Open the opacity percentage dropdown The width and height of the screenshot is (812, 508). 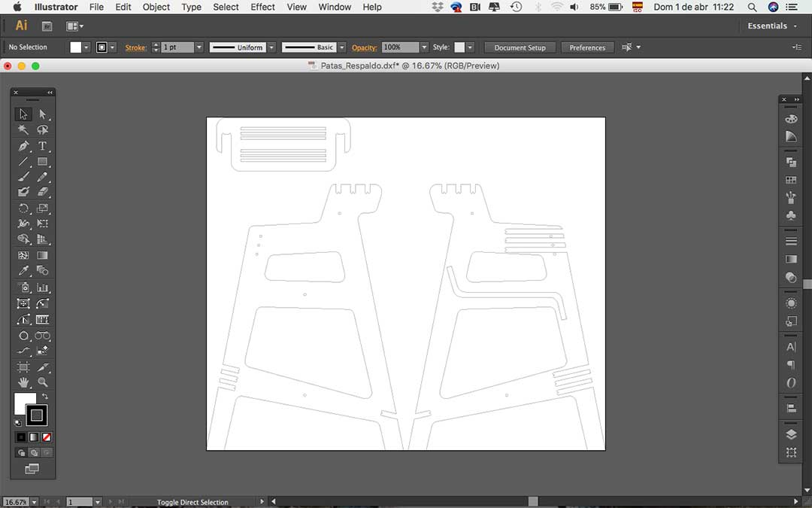[424, 47]
